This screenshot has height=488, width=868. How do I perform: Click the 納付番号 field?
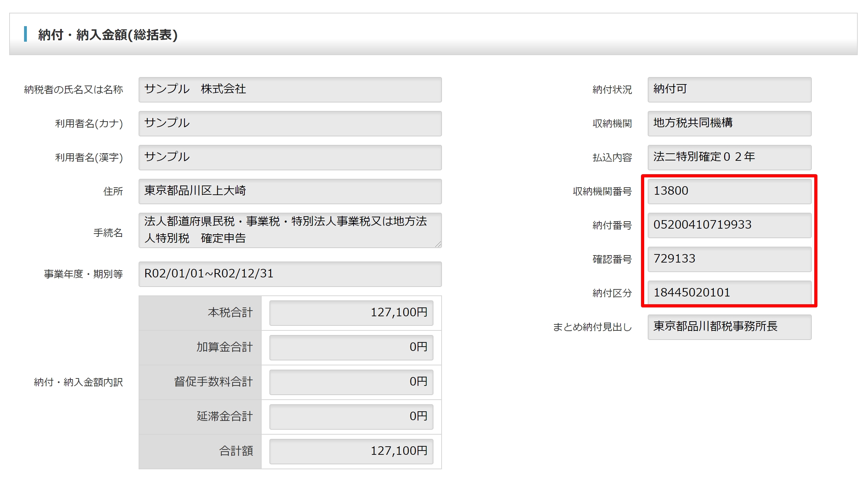point(729,225)
